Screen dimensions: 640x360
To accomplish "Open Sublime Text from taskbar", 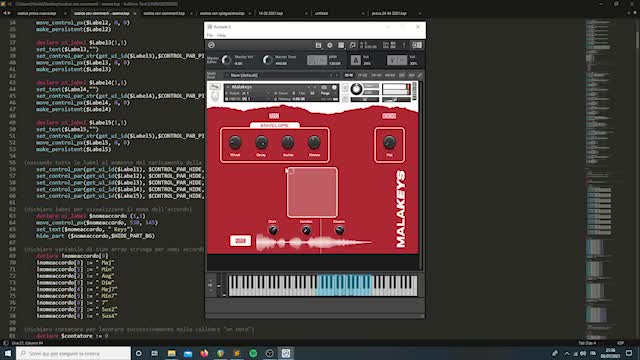I will [237, 353].
